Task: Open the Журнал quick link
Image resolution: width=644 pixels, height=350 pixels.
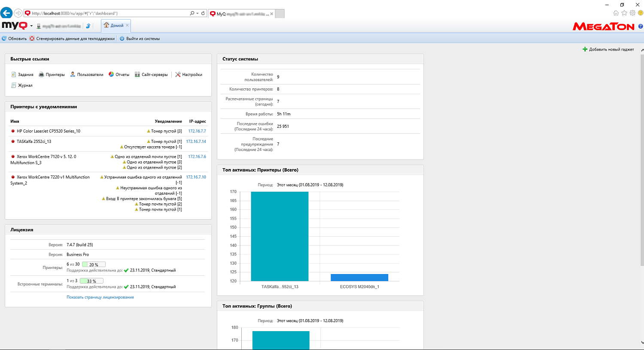Action: coord(22,85)
